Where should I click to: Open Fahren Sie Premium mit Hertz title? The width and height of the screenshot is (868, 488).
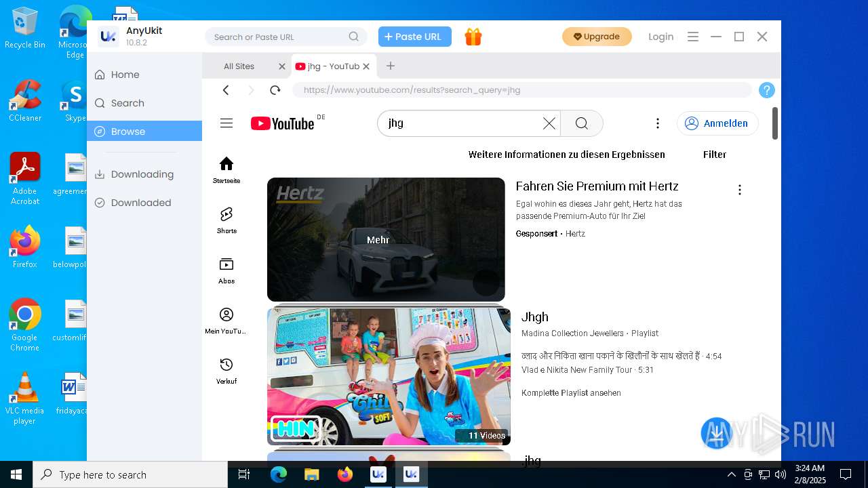click(597, 186)
